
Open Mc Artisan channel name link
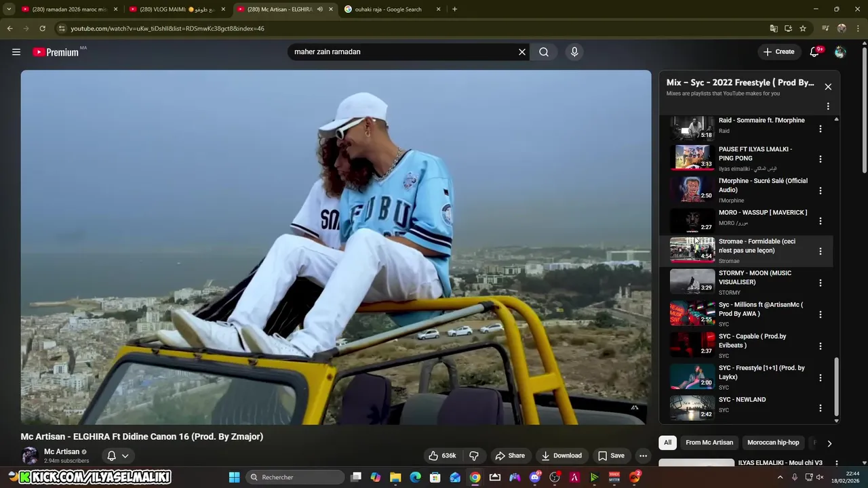point(62,451)
